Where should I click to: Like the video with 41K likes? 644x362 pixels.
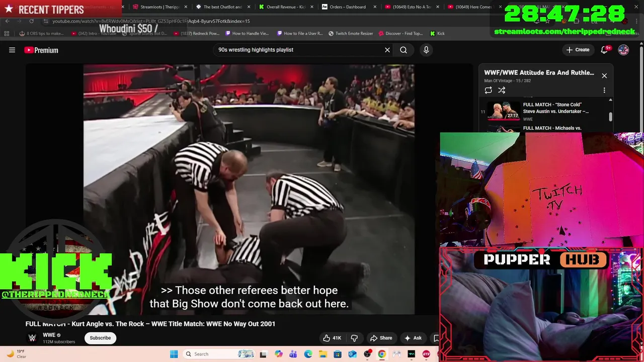(x=332, y=338)
